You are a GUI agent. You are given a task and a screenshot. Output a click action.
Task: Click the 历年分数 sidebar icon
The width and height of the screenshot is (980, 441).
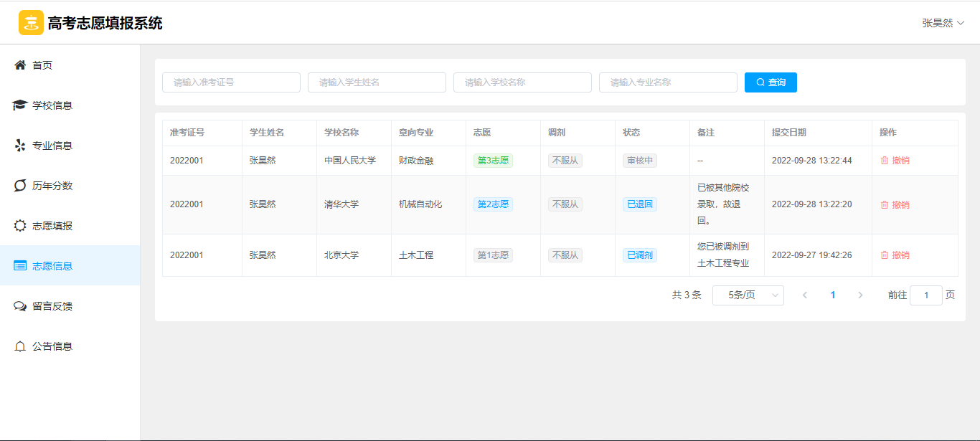(20, 186)
